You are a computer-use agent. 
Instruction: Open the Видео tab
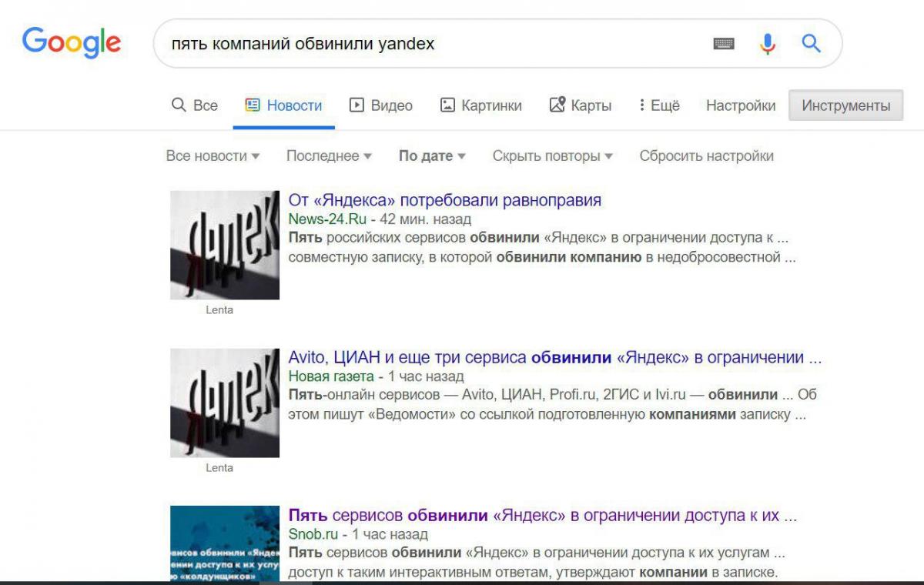click(x=381, y=105)
